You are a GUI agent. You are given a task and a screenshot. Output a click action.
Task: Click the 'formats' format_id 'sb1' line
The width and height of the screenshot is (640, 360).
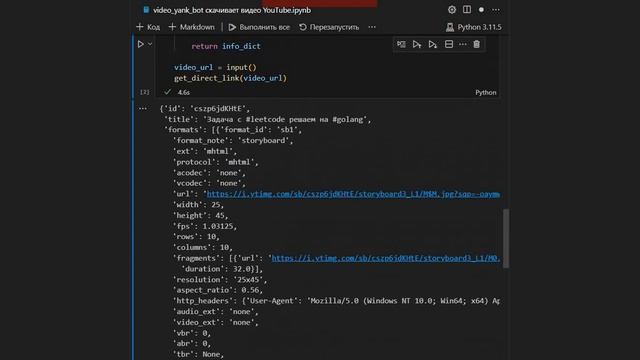[x=233, y=130]
